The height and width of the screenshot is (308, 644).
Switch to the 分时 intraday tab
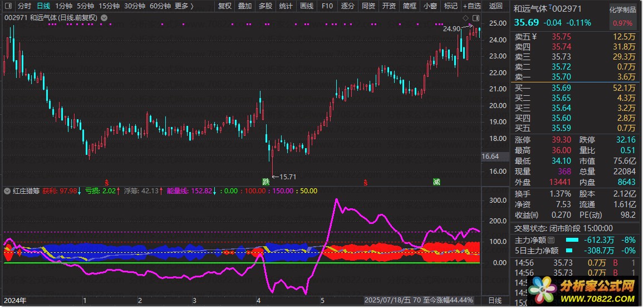point(24,6)
